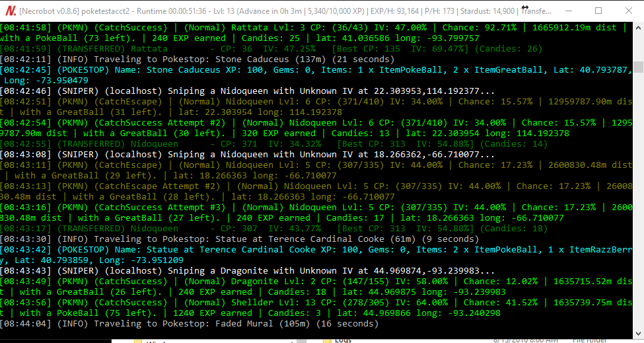
Task: Click the Logs folder in the window behind
Action: (343, 340)
